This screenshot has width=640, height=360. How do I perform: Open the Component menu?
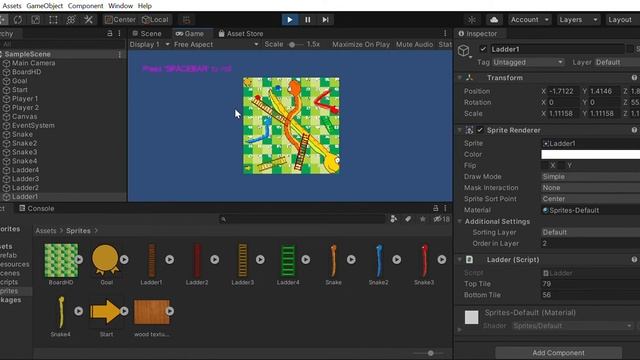click(85, 6)
